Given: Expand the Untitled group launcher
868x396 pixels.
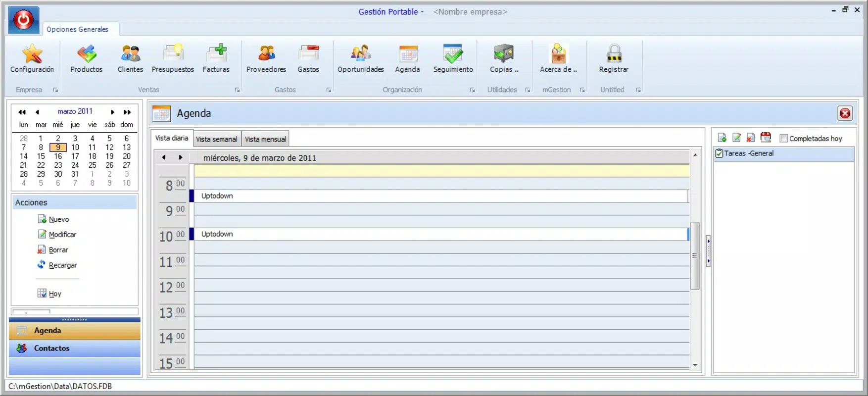Looking at the screenshot, I should point(638,90).
